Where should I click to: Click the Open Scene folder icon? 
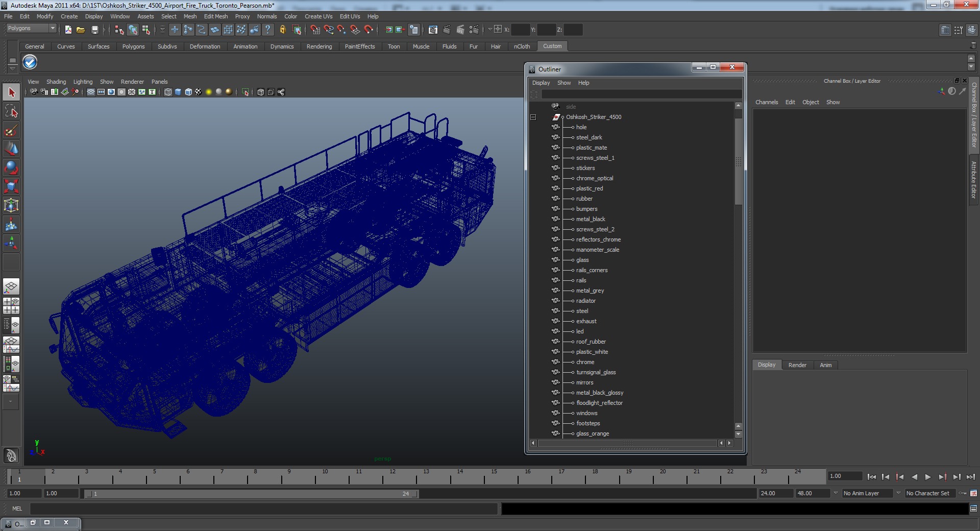(81, 30)
